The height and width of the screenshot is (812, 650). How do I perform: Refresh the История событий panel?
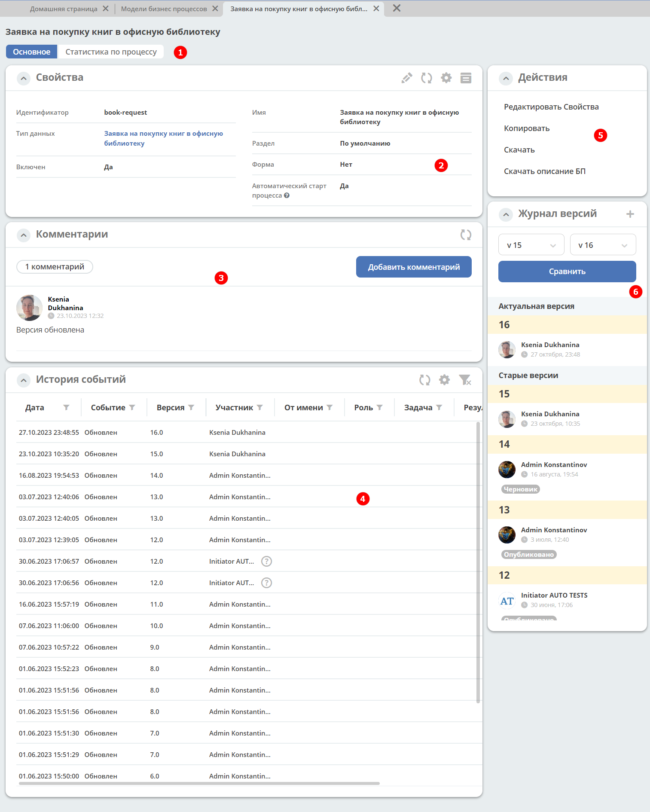[424, 380]
